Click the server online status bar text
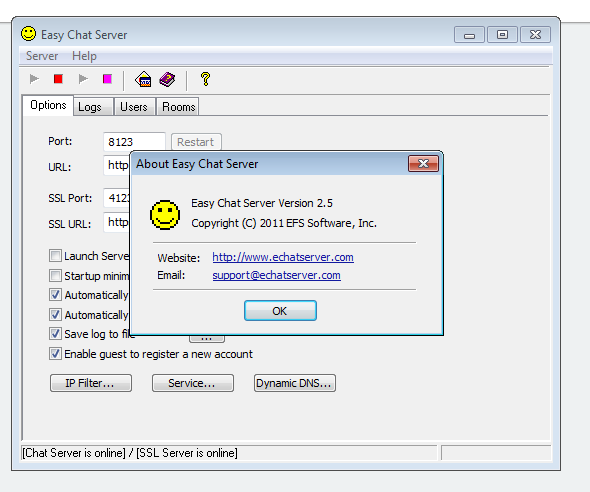This screenshot has width=590, height=492. point(130,453)
